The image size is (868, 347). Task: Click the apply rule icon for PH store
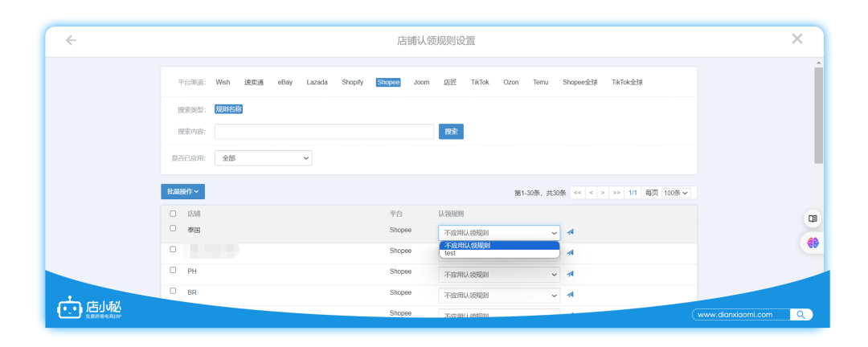click(571, 274)
